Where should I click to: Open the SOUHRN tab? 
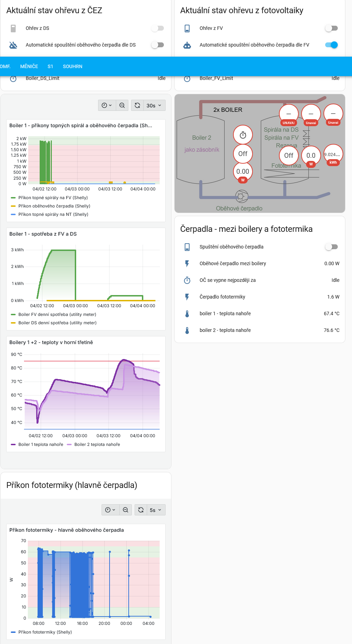point(73,66)
